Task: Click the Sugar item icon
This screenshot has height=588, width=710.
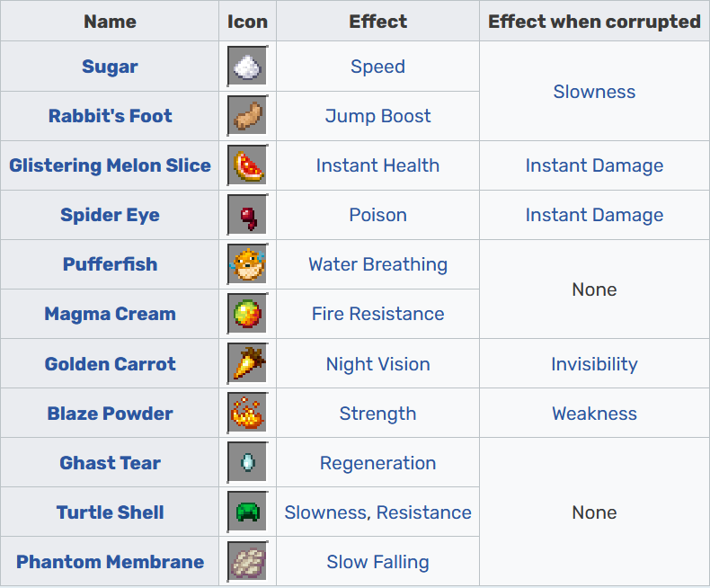Action: tap(246, 67)
